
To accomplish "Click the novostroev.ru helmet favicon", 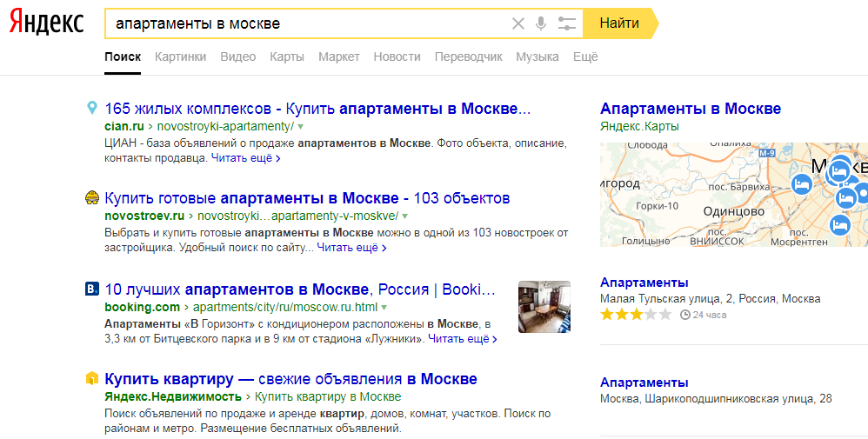I will coord(92,197).
